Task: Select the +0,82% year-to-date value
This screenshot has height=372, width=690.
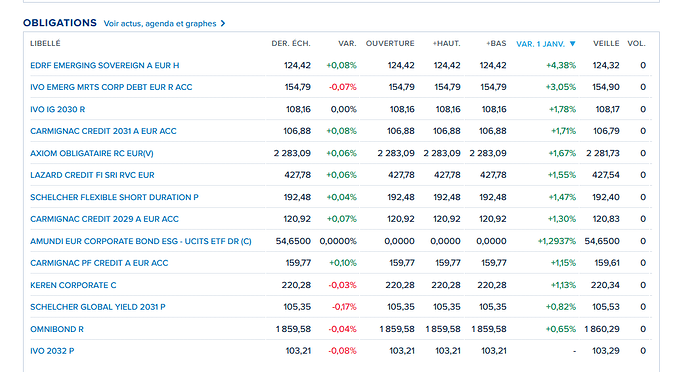Action: (561, 307)
